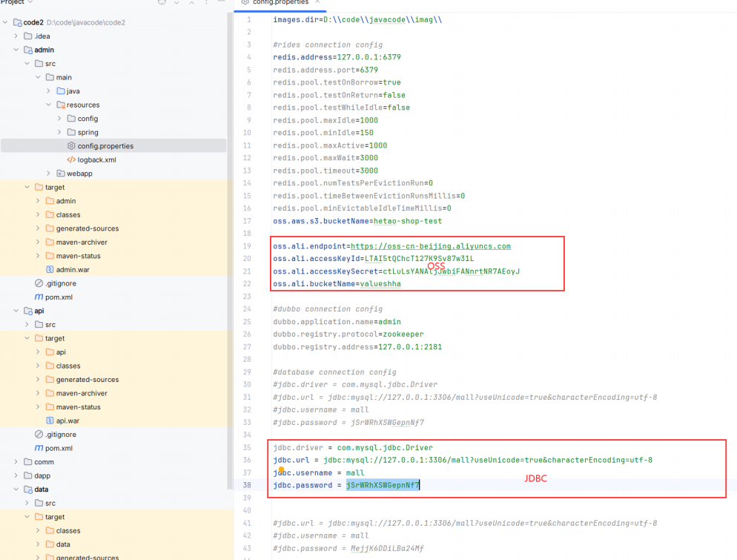Image resolution: width=737 pixels, height=560 pixels.
Task: Close the config.properties tab
Action: [318, 2]
